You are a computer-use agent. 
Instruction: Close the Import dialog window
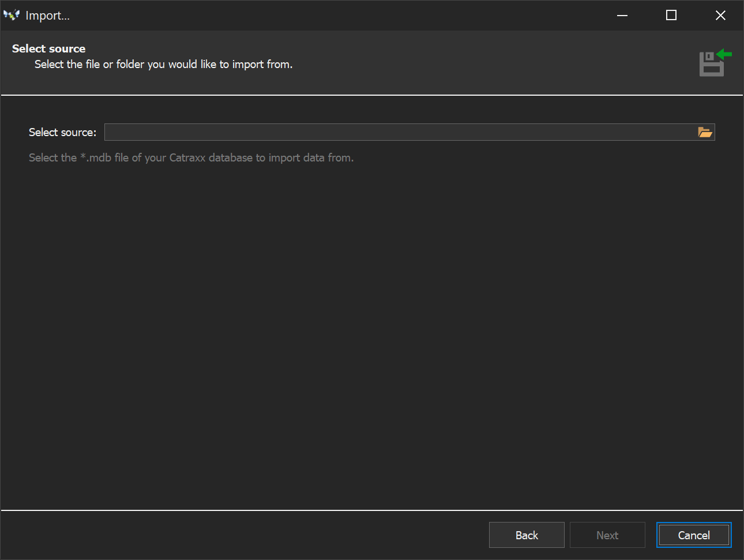[x=720, y=15]
